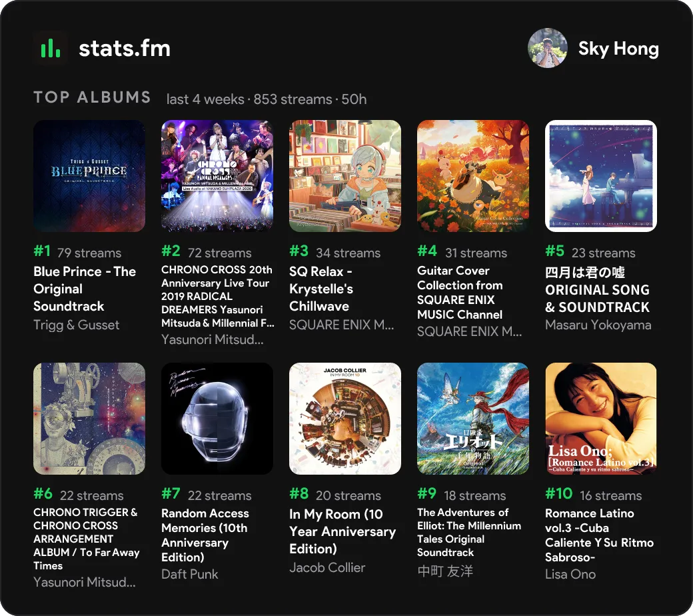
Task: Click the '23 streams' count
Action: 604,253
